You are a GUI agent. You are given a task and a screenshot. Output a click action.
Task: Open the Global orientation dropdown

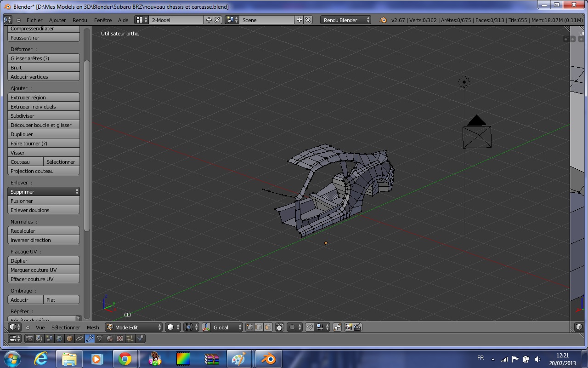pos(226,327)
